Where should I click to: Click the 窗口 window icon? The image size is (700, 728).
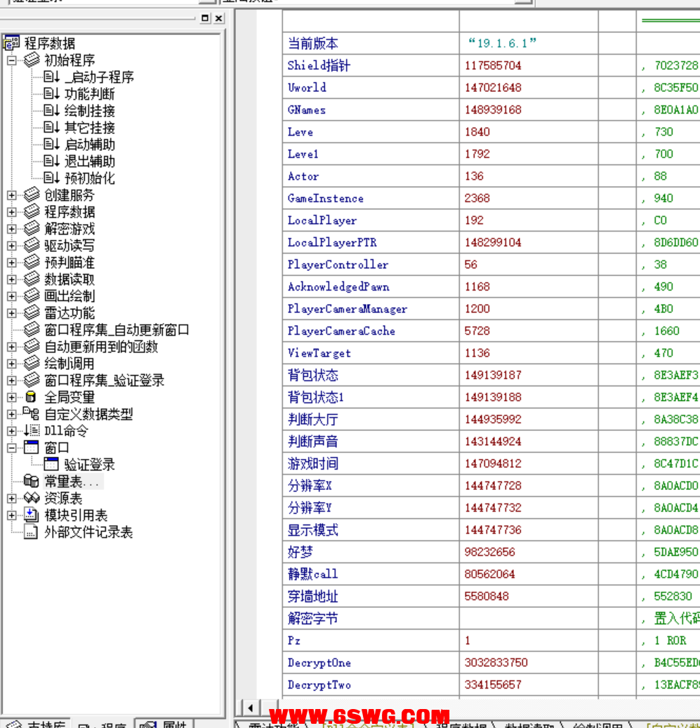pos(31,447)
